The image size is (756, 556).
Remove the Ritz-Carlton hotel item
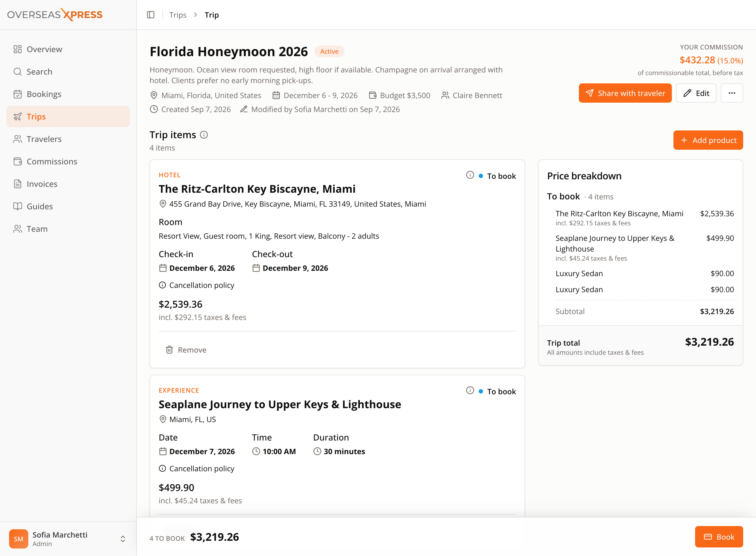coord(186,350)
